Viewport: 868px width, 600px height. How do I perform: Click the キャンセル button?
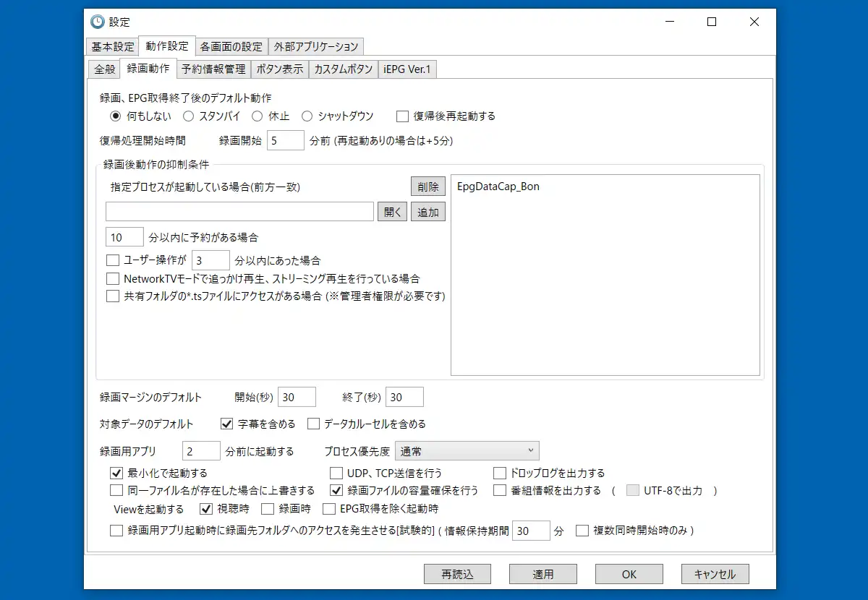(x=715, y=574)
